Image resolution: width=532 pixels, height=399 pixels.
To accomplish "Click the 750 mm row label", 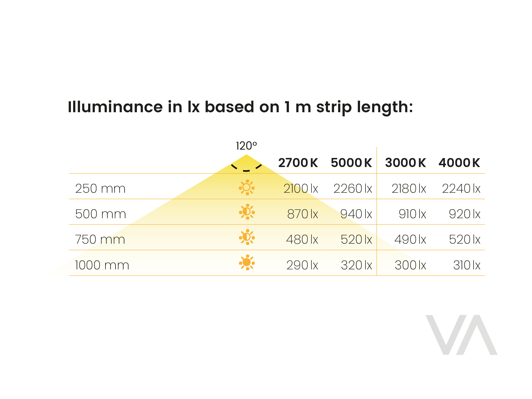I will point(100,240).
